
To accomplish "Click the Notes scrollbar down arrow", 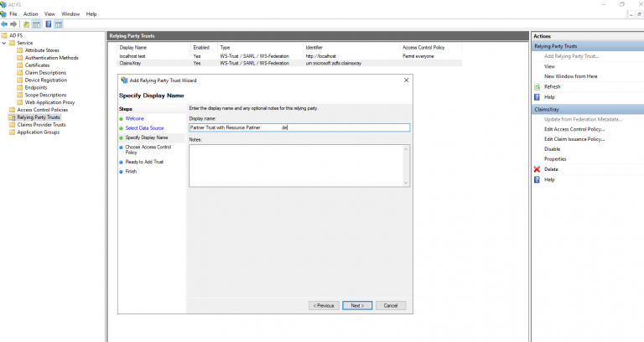I will 406,183.
